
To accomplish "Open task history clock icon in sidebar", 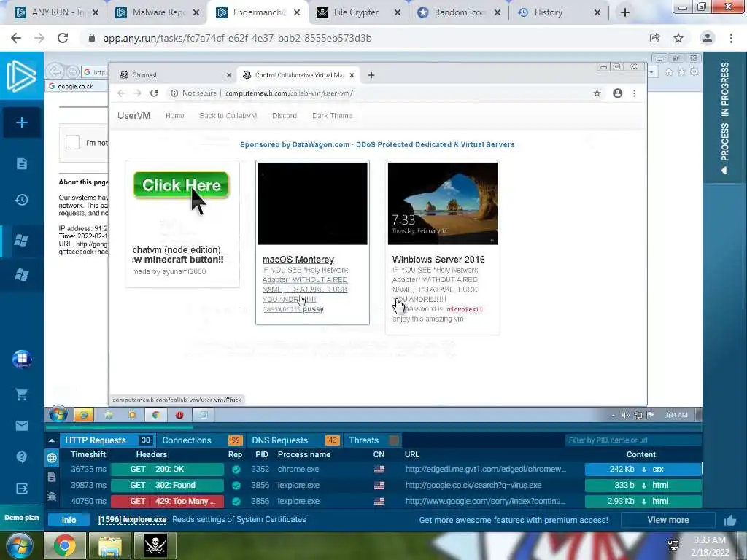I will [21, 200].
